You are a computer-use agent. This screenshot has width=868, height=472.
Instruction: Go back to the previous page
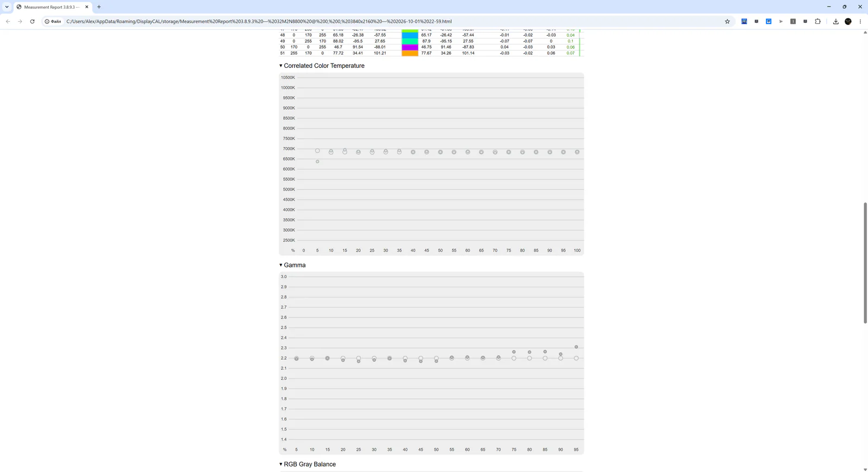tap(8, 22)
